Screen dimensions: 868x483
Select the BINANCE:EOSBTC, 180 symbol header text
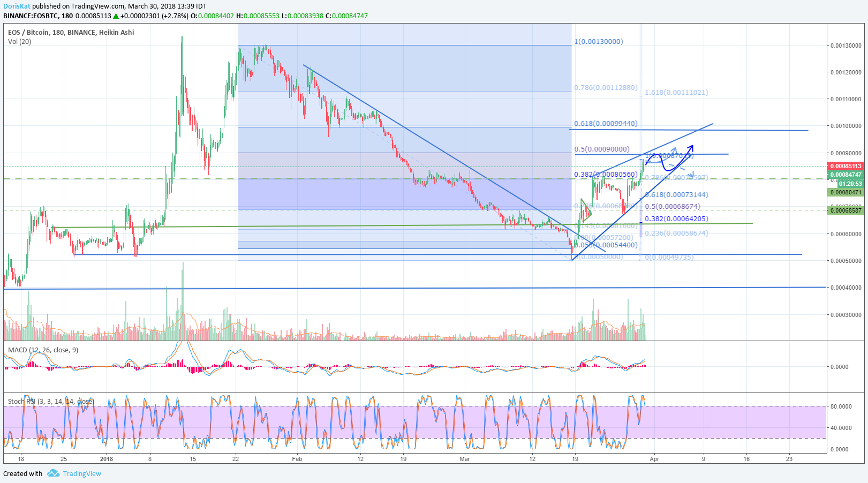38,16
